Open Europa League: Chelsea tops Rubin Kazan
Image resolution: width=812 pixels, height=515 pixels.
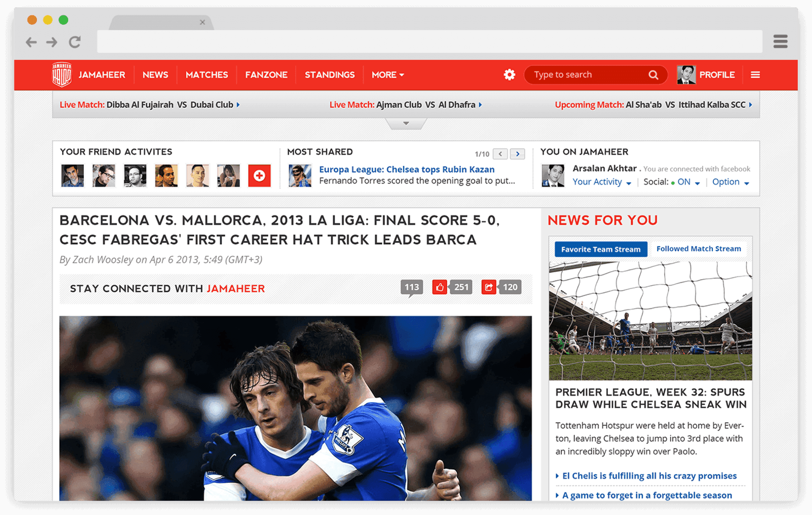click(x=407, y=169)
